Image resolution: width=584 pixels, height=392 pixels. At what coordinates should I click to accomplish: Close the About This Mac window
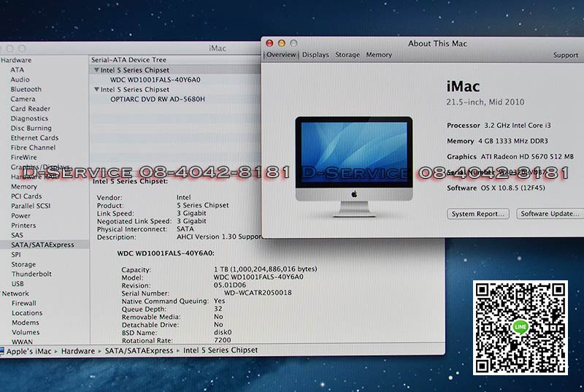click(269, 43)
